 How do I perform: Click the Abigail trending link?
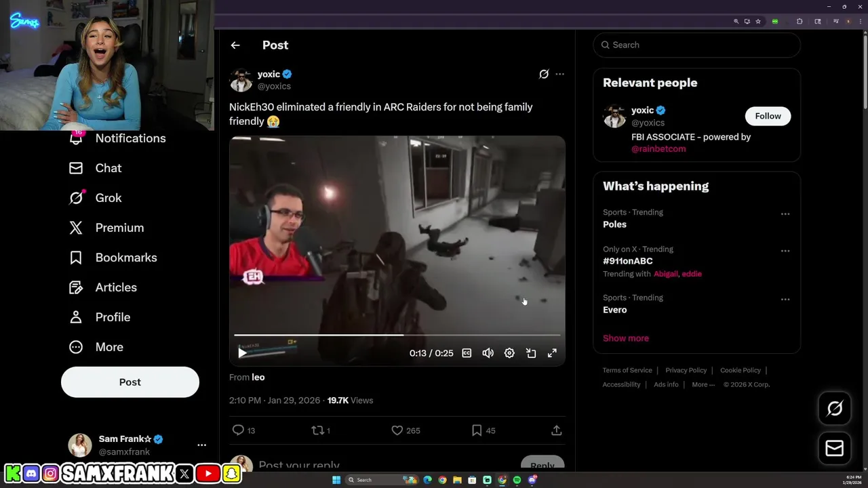point(665,274)
